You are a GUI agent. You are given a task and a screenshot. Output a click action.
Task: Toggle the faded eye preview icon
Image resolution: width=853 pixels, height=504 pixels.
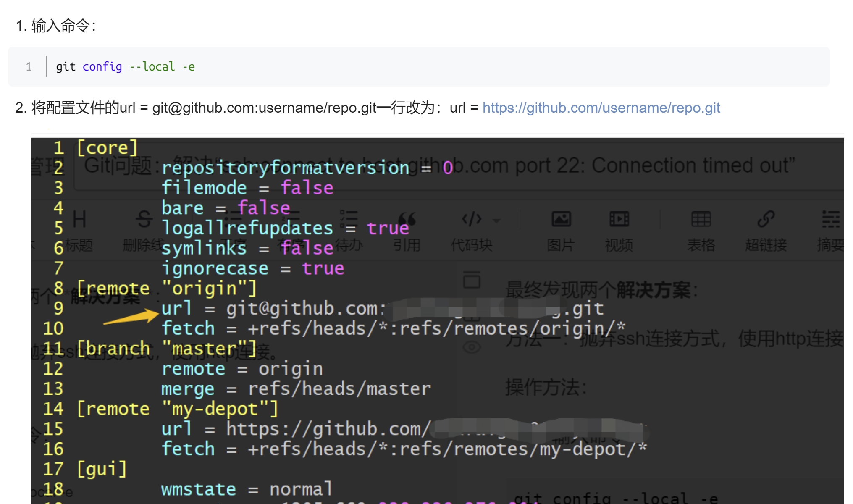pyautogui.click(x=472, y=347)
